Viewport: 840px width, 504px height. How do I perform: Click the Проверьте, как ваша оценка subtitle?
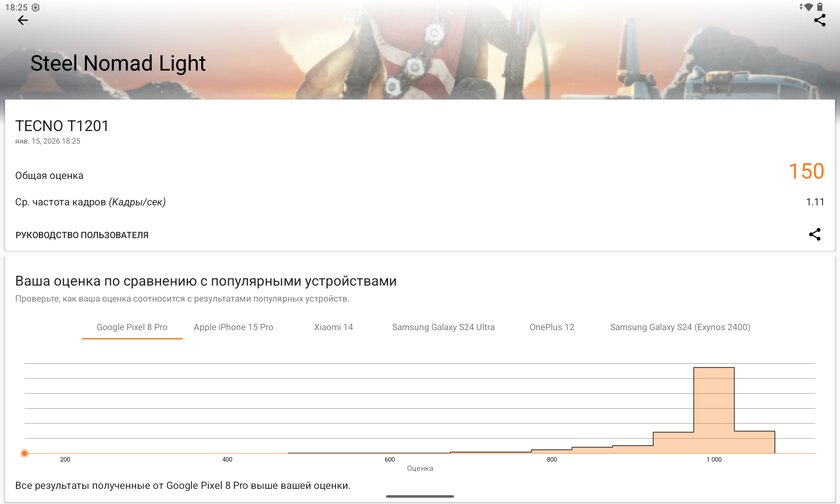tap(182, 299)
